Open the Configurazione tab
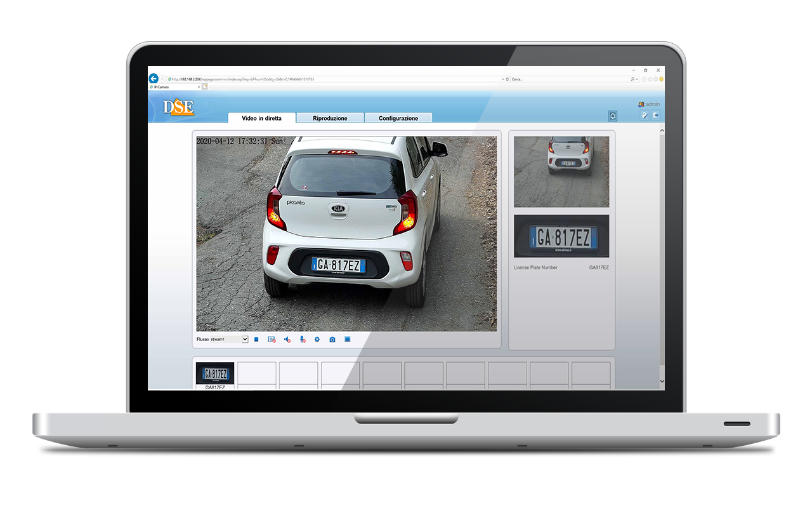 click(x=398, y=118)
